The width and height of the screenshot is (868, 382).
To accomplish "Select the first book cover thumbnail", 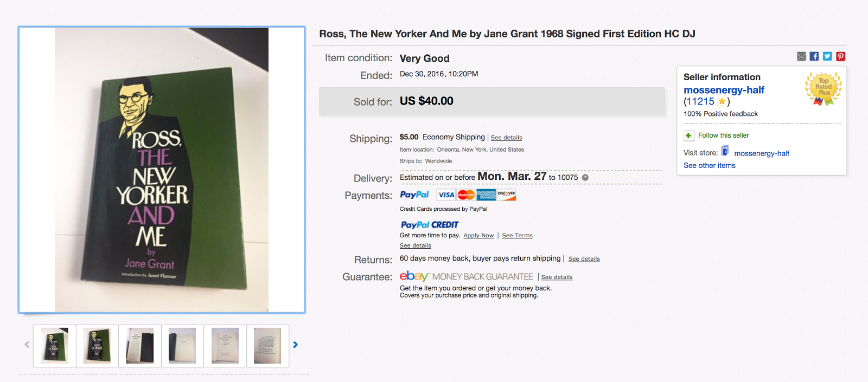I will point(55,346).
